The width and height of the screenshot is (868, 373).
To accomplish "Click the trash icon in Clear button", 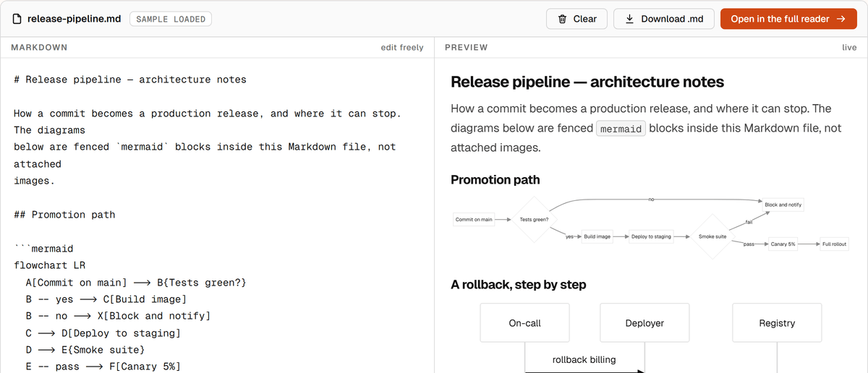I will [x=562, y=20].
